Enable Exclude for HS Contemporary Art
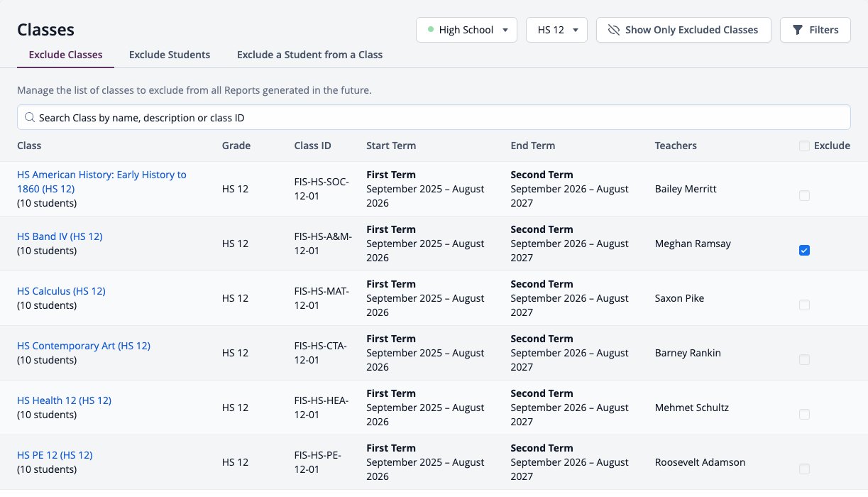Screen dimensions: 868x497 tap(804, 360)
